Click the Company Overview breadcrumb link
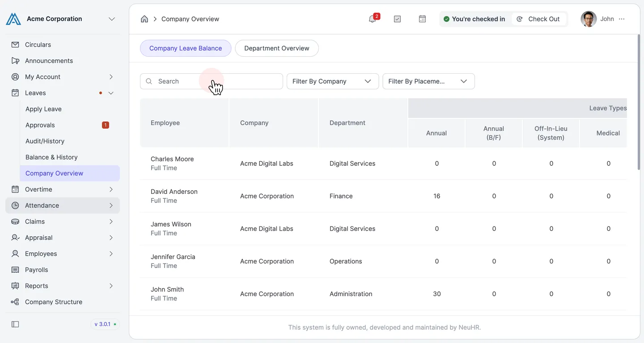This screenshot has width=644, height=343. click(x=190, y=19)
